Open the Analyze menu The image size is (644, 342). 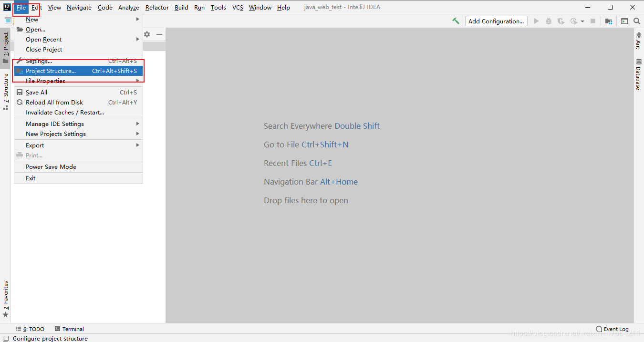click(129, 7)
